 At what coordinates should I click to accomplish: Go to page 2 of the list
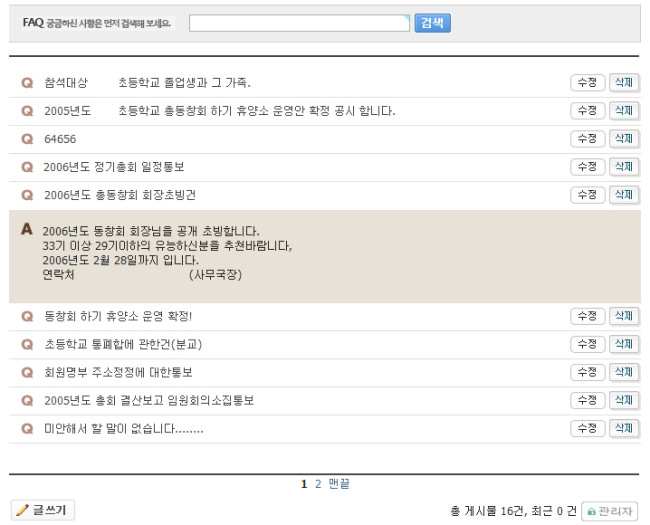(x=318, y=484)
